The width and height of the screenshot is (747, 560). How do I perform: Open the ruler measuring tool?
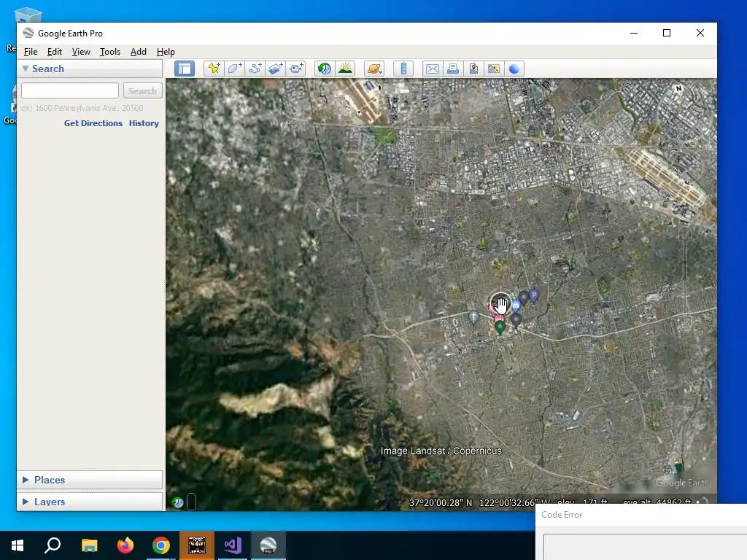click(403, 69)
